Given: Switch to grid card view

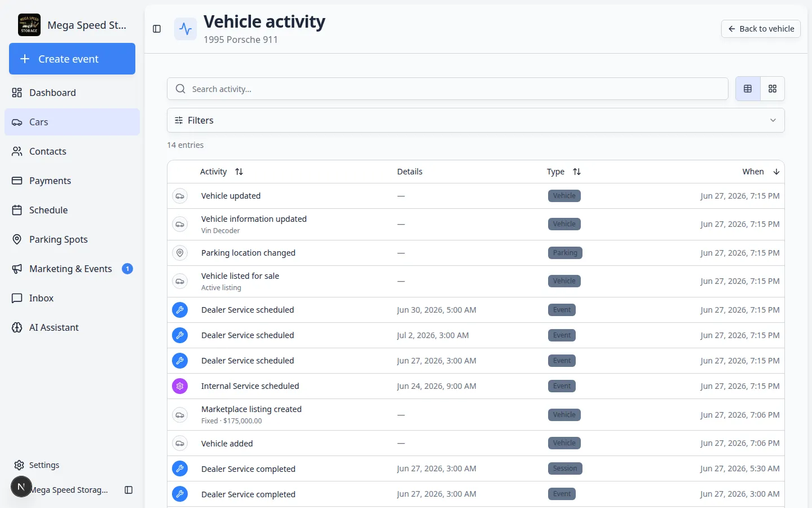Looking at the screenshot, I should coord(773,89).
